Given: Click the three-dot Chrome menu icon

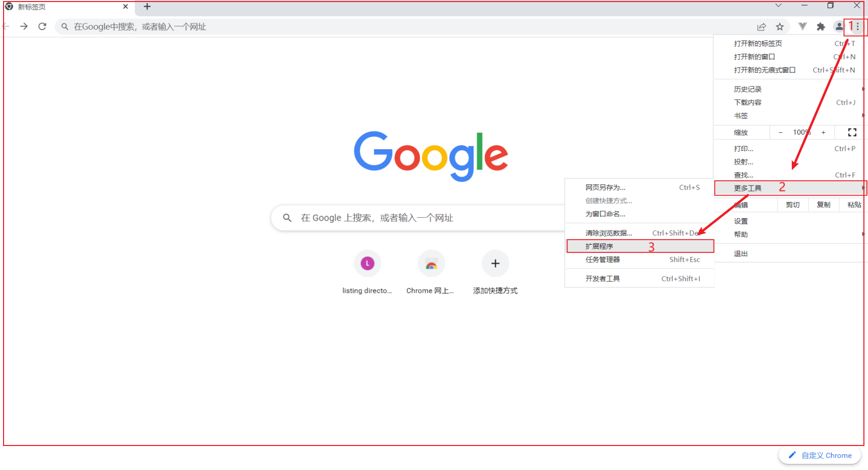Looking at the screenshot, I should point(858,27).
